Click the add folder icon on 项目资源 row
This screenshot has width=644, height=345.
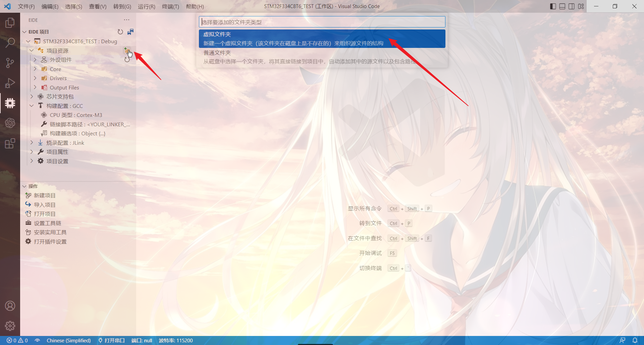127,51
